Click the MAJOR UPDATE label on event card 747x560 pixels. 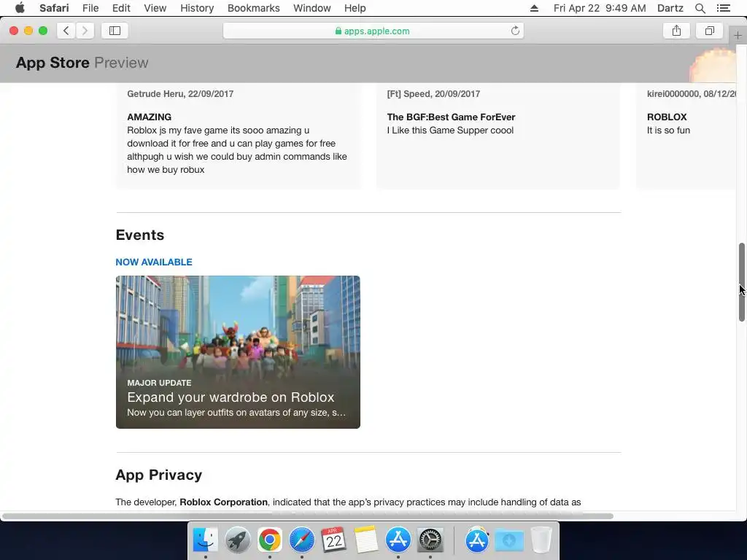coord(159,383)
